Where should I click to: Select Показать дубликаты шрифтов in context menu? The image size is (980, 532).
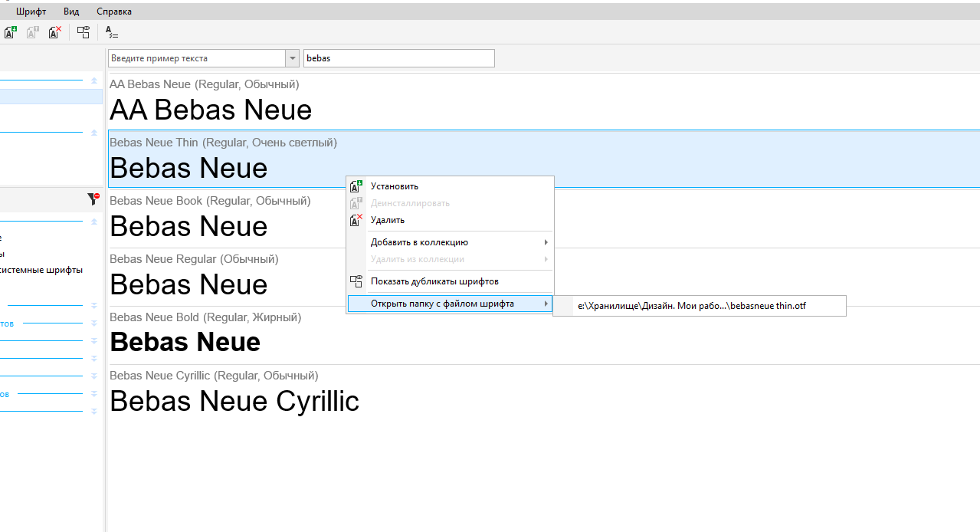450,281
